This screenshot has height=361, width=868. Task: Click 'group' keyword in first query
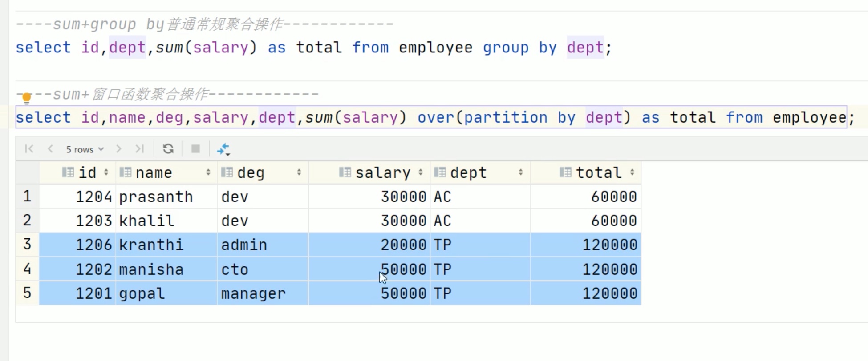[506, 47]
